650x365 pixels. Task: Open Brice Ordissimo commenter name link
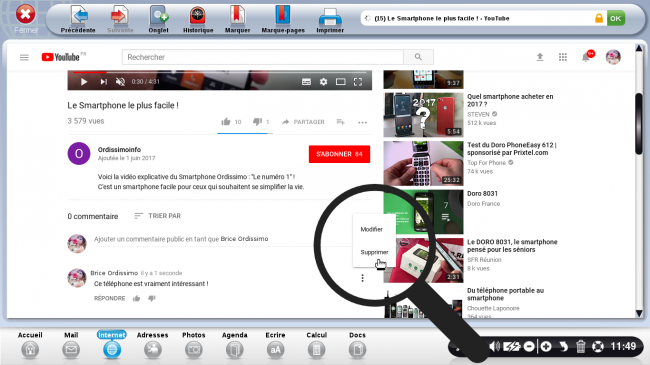click(x=114, y=273)
